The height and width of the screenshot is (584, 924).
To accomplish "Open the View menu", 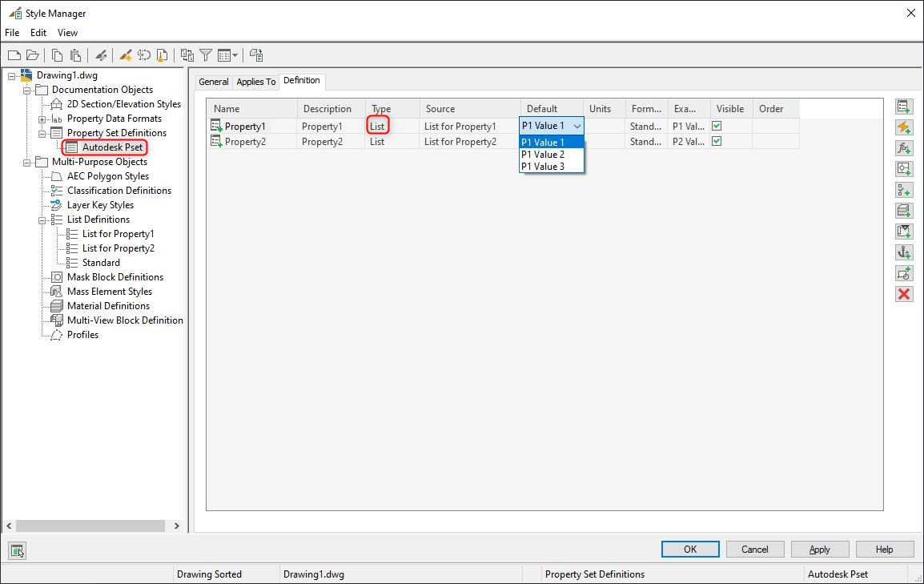I will click(67, 32).
